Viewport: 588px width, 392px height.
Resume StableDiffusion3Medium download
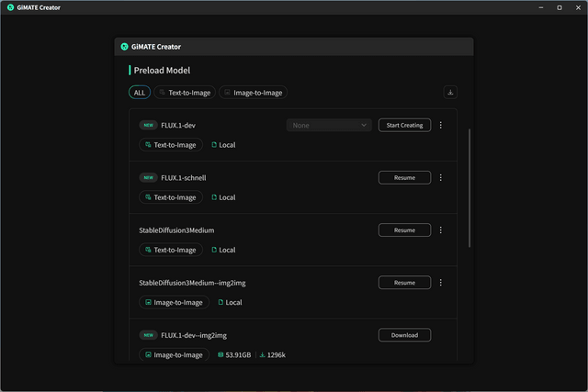[x=404, y=230]
